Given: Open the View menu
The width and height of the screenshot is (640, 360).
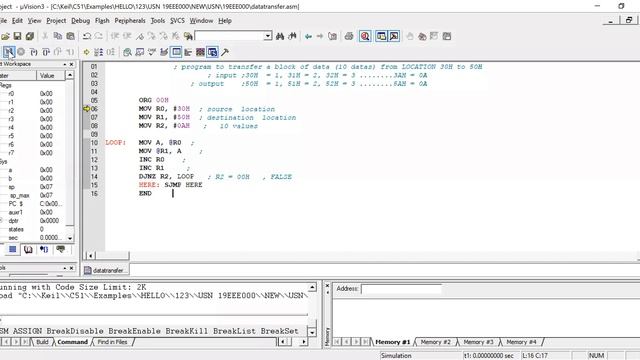Looking at the screenshot, I should click(x=34, y=20).
